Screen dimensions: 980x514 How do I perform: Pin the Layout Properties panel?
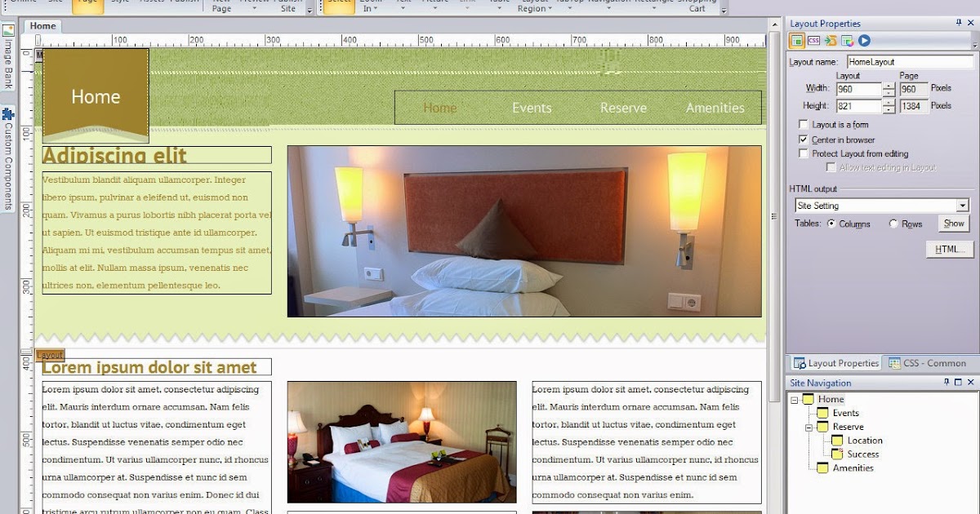point(959,24)
